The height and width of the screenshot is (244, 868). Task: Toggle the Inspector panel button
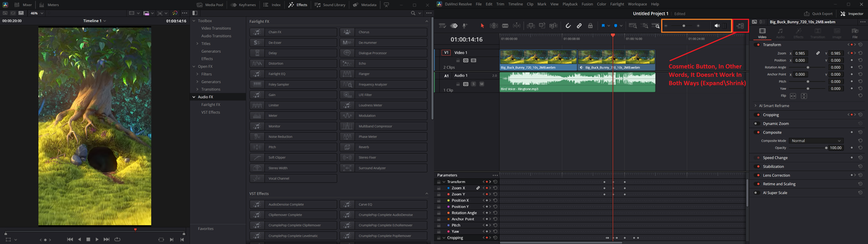(x=852, y=14)
